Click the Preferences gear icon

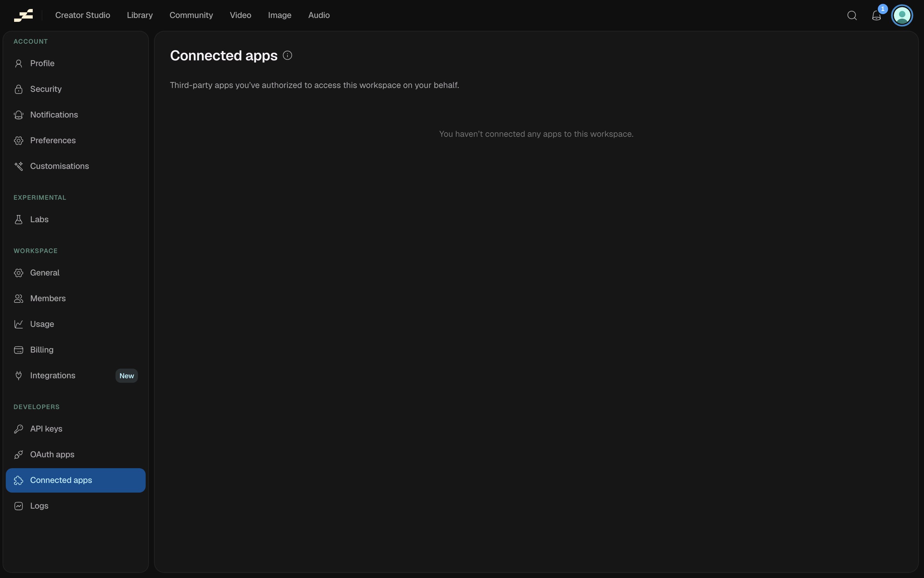click(x=18, y=140)
